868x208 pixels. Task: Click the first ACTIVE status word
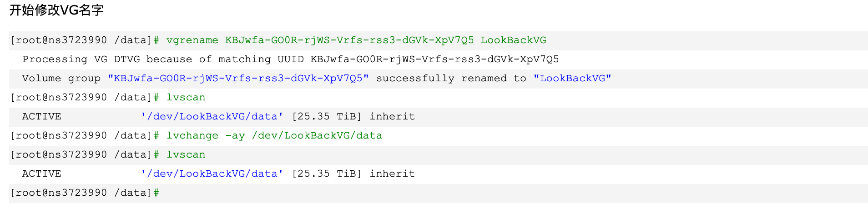click(x=41, y=117)
